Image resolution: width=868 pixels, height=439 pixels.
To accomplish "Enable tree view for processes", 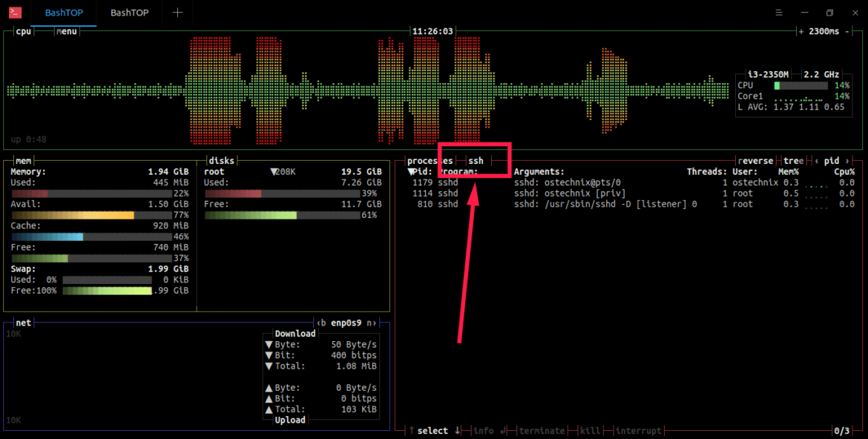I will pyautogui.click(x=793, y=160).
